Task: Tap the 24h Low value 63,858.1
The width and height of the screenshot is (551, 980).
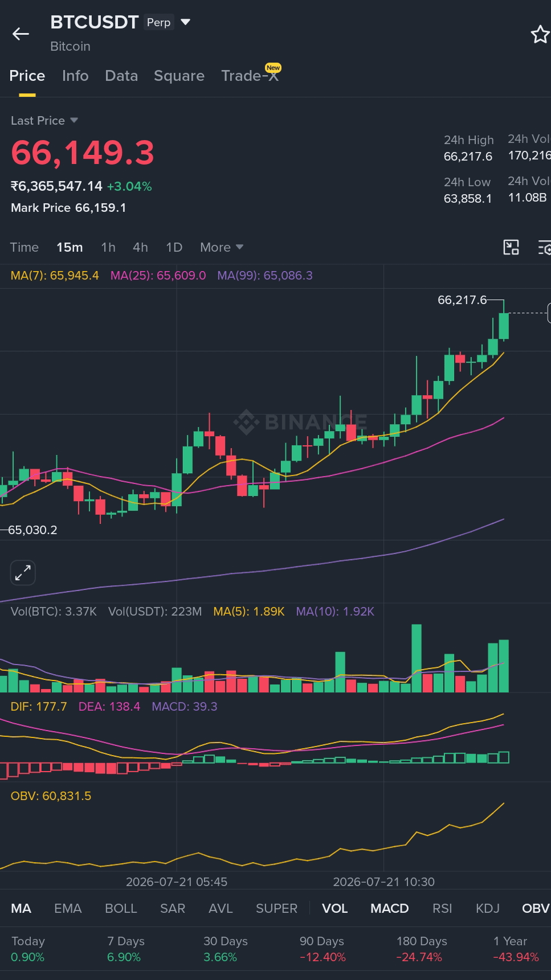Action: (x=468, y=199)
